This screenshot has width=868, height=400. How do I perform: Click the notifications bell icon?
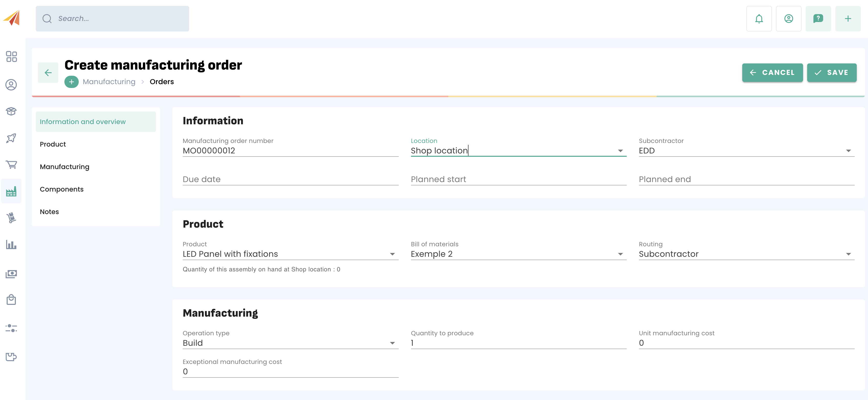(x=759, y=19)
